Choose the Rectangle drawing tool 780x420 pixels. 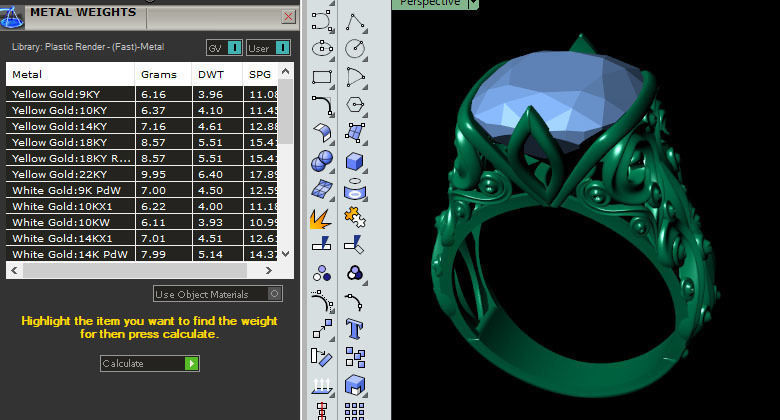(x=322, y=77)
